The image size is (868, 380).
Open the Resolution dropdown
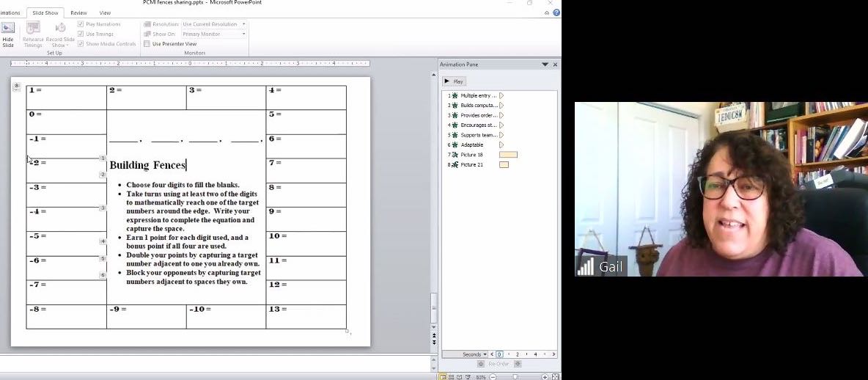213,24
